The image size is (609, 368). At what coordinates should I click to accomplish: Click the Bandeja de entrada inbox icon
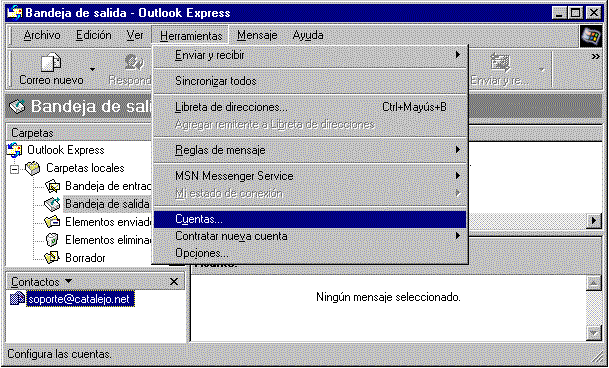pos(52,187)
